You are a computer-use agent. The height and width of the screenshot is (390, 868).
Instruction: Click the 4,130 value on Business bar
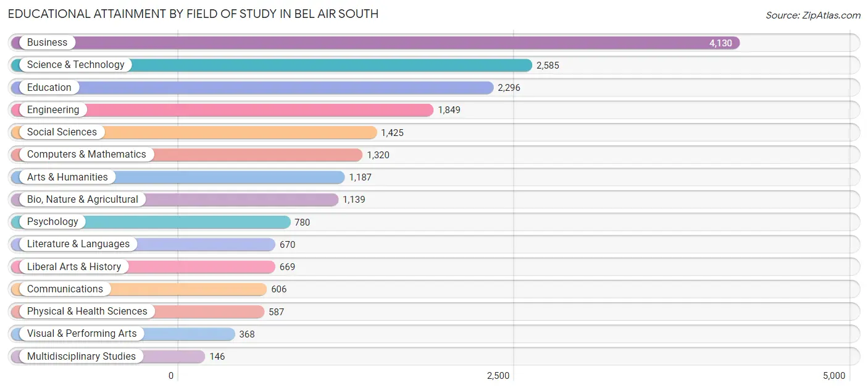720,43
